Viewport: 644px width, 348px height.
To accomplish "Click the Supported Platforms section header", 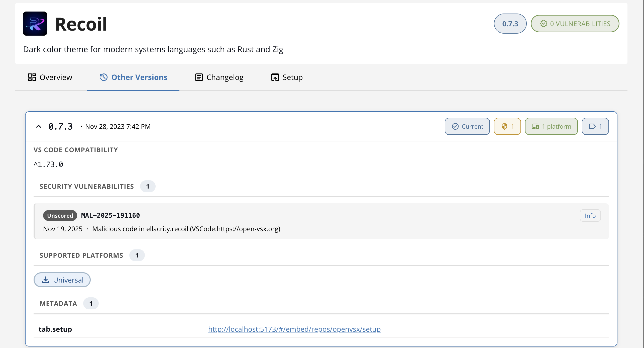I will [x=81, y=255].
